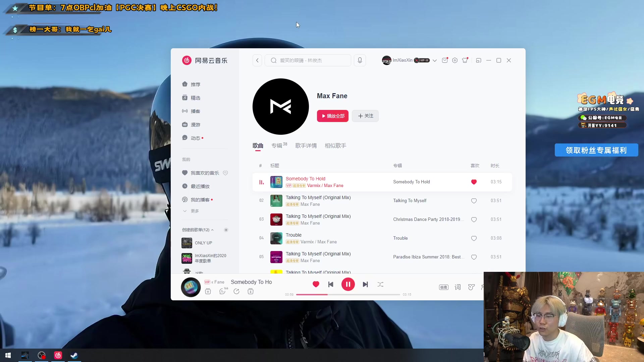
Task: Unlike Somebody To Hold in song list
Action: 474,182
